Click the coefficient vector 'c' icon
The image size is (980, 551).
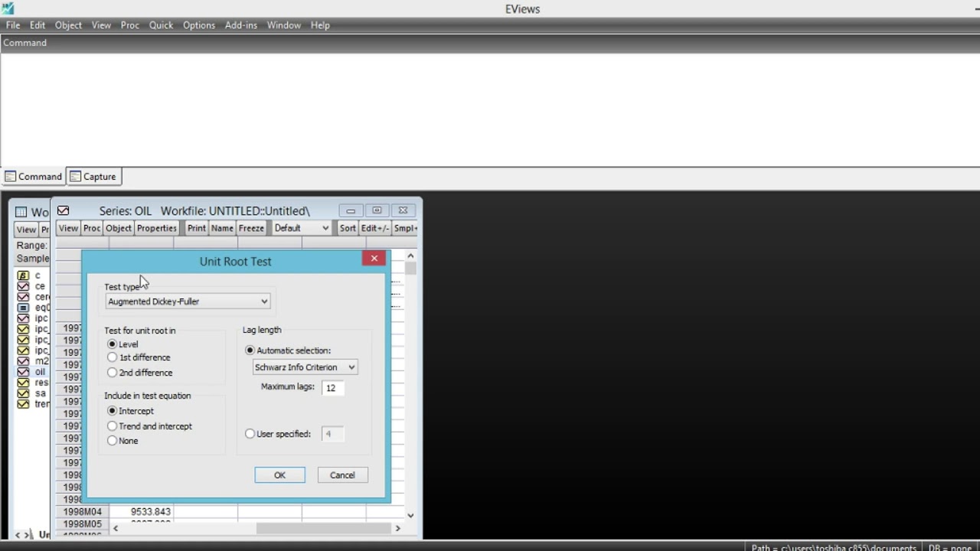click(23, 275)
